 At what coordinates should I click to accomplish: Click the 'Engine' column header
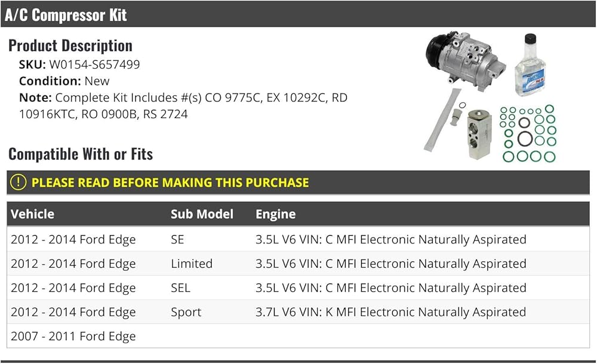(x=275, y=214)
